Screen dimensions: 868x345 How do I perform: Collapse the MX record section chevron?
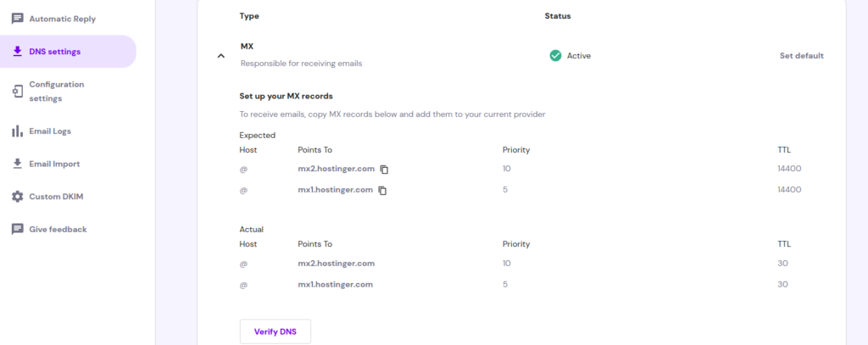pos(221,56)
